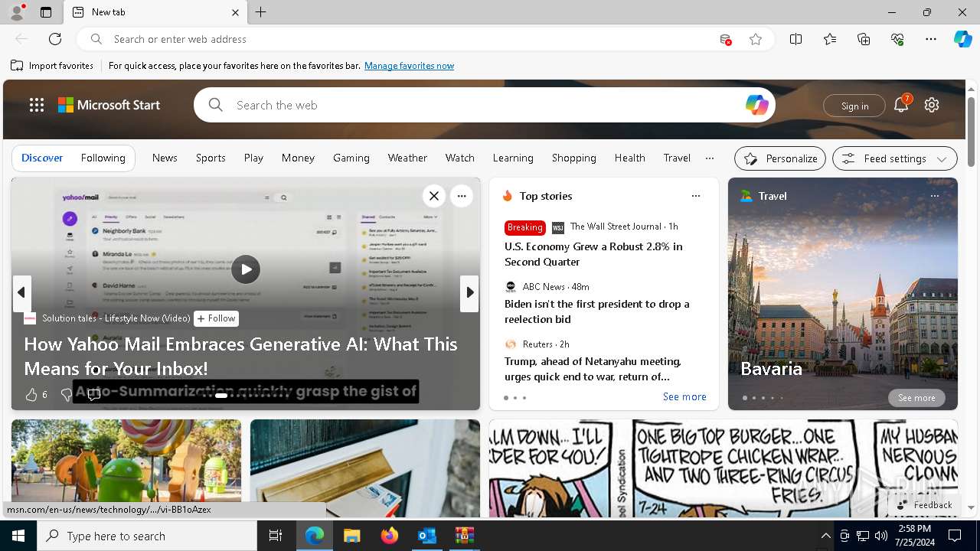Open the Feedback button
The height and width of the screenshot is (551, 980).
pos(924,505)
